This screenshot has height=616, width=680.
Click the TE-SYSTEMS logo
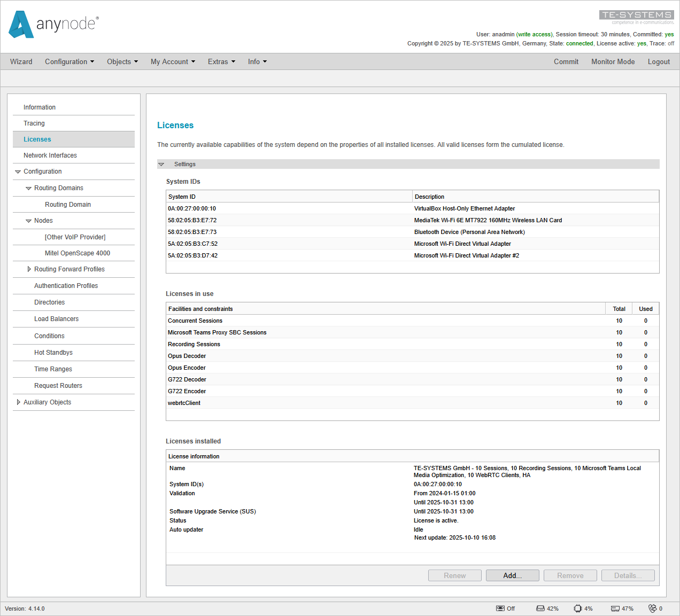pyautogui.click(x=636, y=15)
